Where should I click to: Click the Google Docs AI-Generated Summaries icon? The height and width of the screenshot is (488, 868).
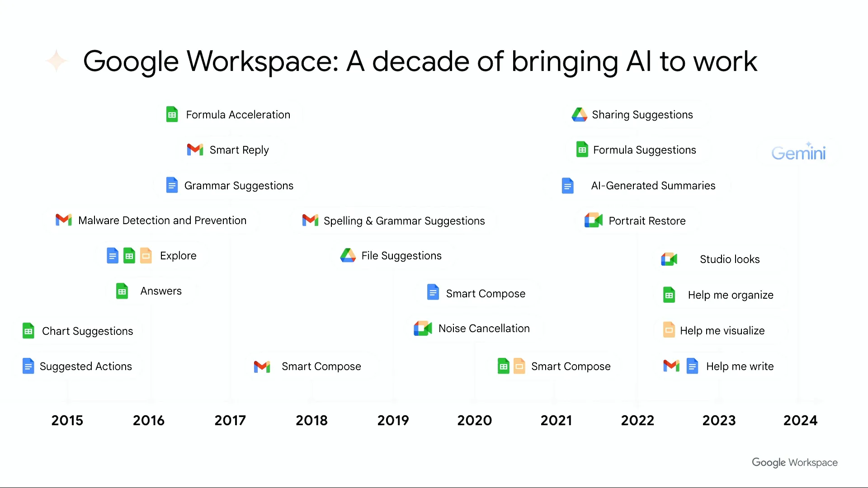(x=566, y=185)
